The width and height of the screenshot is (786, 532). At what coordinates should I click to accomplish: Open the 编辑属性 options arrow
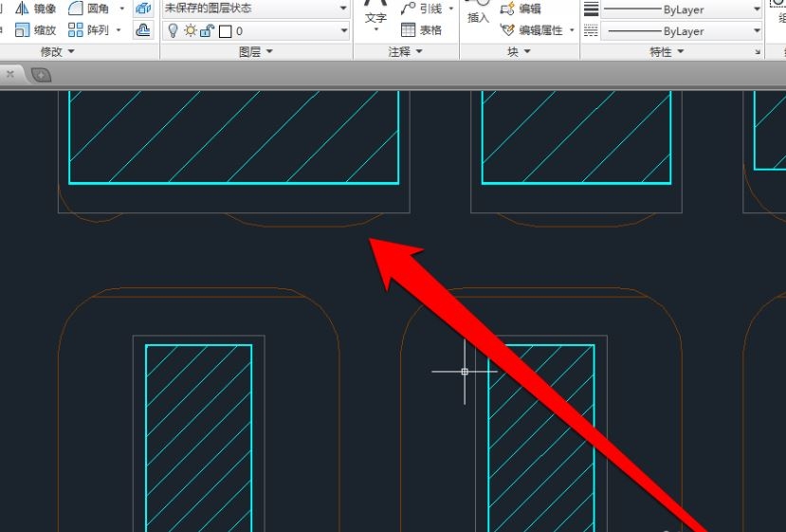point(572,30)
